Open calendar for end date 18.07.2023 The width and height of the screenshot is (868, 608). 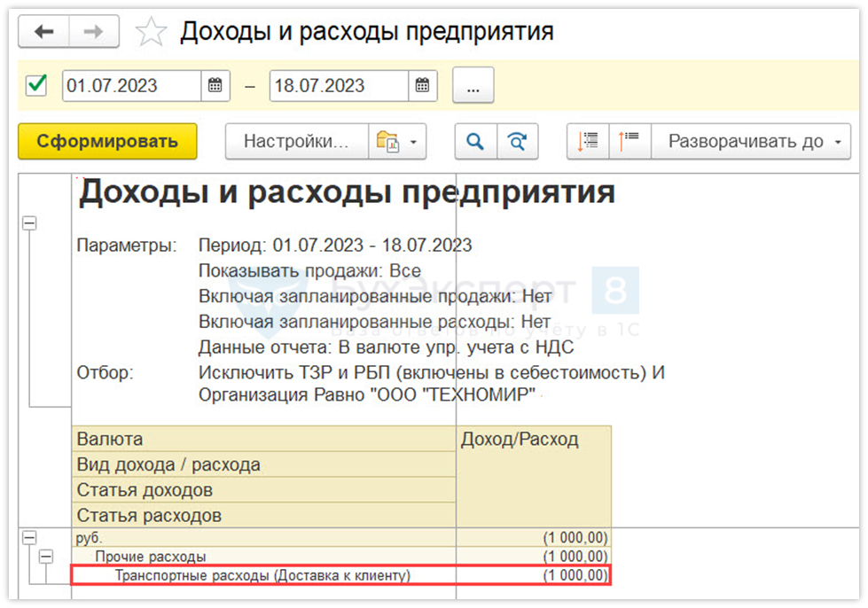423,86
